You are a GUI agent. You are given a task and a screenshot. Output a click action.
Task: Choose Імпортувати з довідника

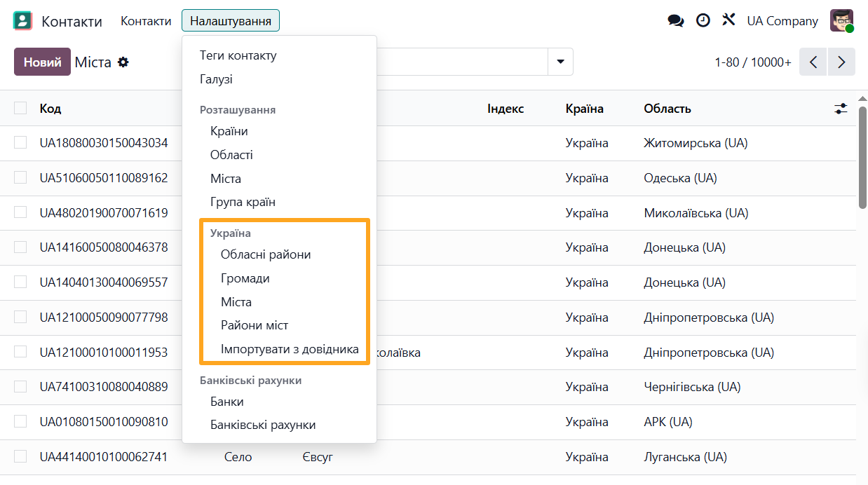coord(290,349)
